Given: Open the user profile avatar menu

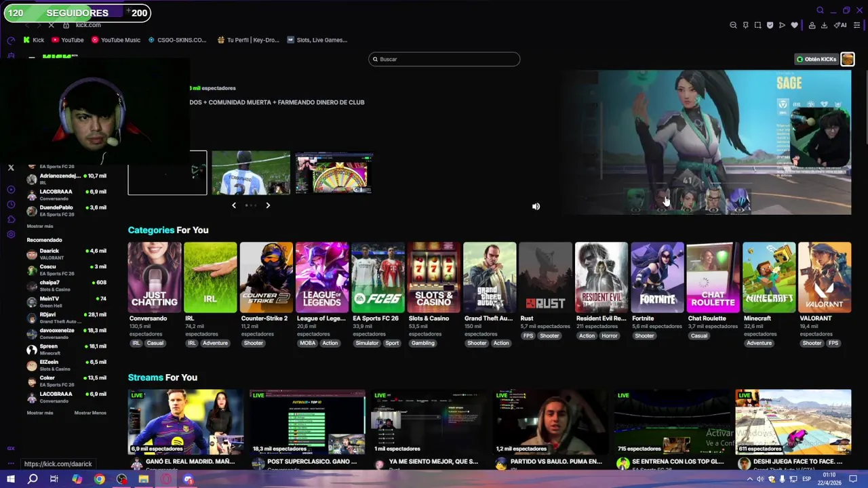Looking at the screenshot, I should coord(848,59).
